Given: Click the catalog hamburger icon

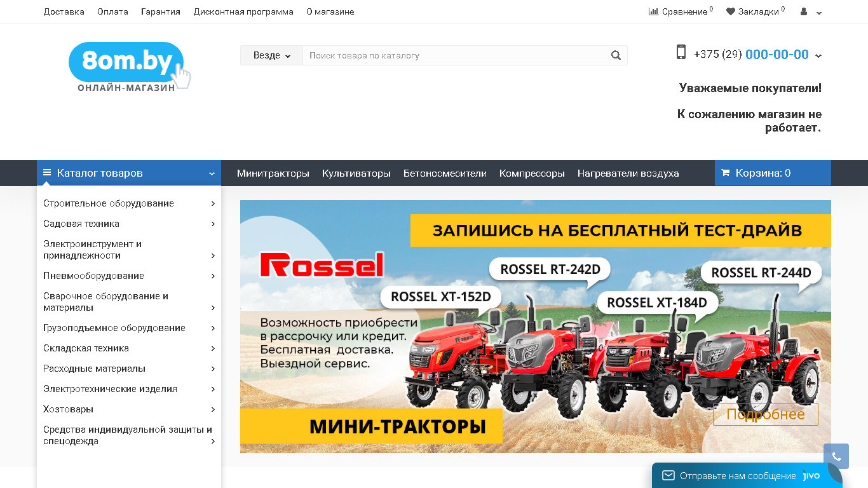Looking at the screenshot, I should (x=47, y=173).
